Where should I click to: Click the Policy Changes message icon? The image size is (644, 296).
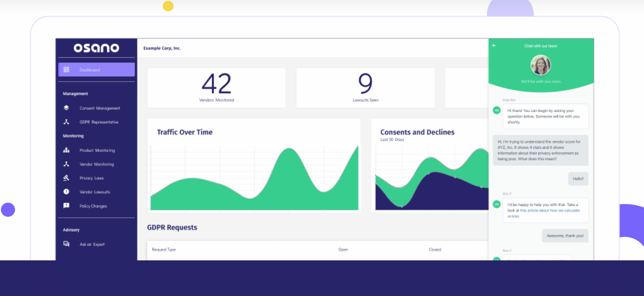point(66,206)
